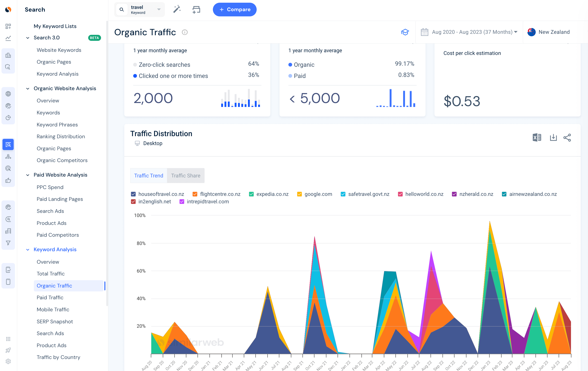
Task: Select the magic wand keyword generator icon
Action: click(177, 10)
